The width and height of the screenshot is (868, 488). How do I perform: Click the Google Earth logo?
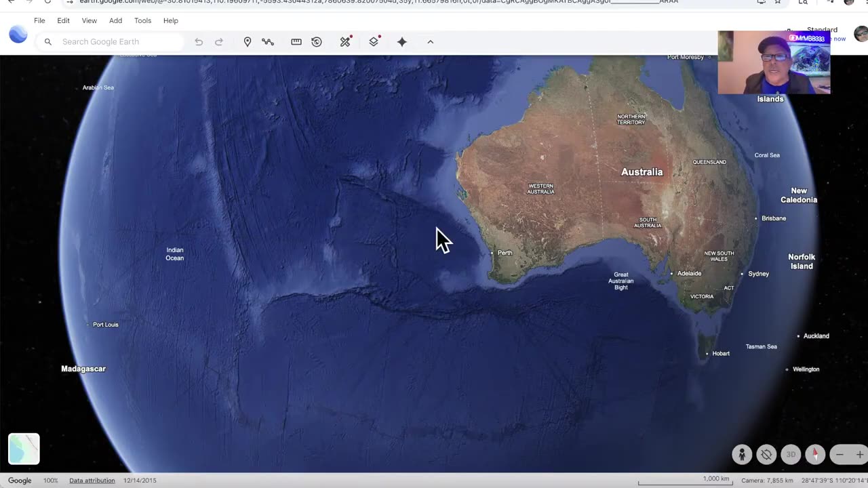(x=18, y=34)
